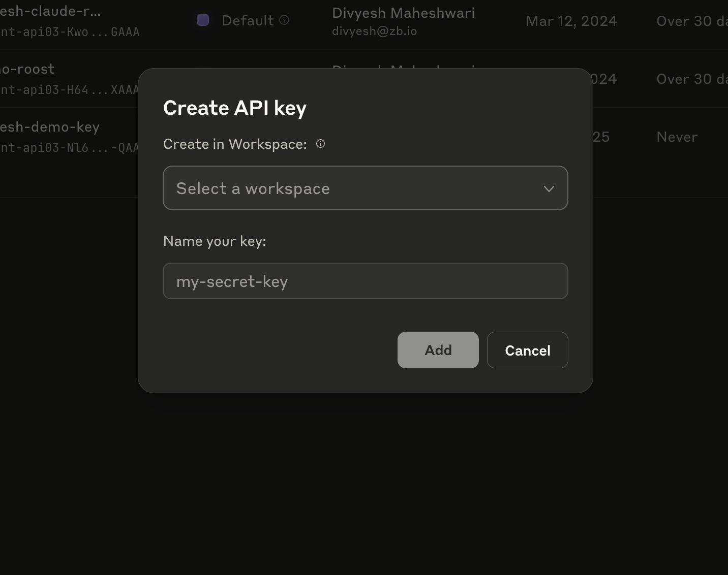
Task: Click the chevron on the workspace selector
Action: [x=549, y=188]
